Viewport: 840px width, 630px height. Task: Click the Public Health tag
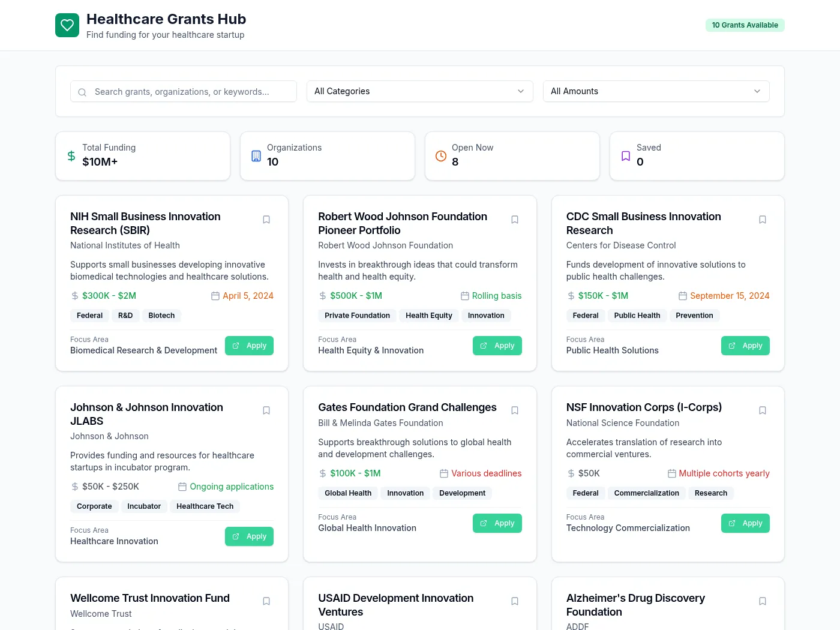(x=637, y=316)
